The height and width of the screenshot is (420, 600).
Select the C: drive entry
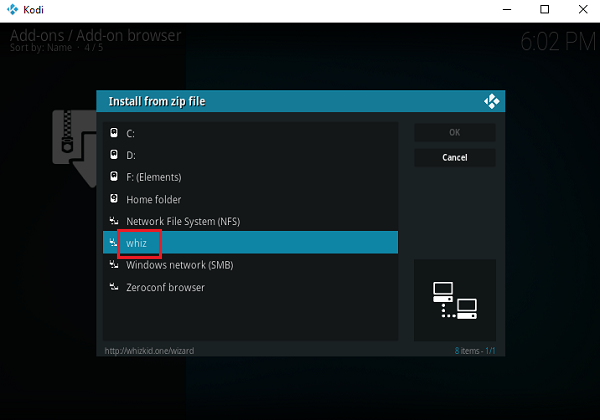pos(250,133)
